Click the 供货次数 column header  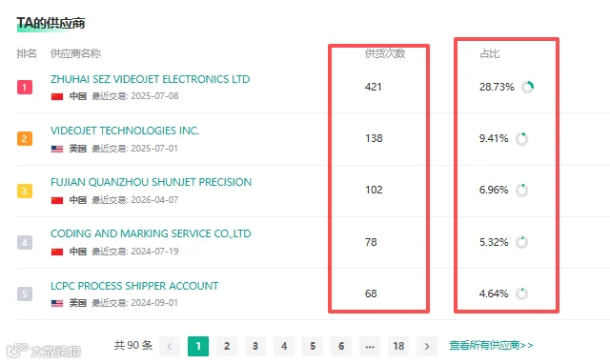385,53
